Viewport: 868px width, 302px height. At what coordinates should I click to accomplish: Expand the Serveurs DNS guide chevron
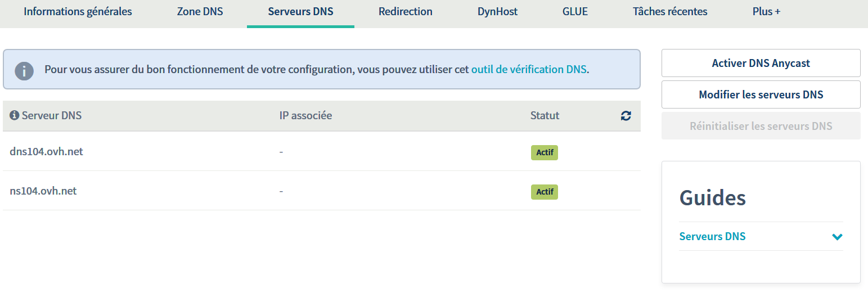837,237
